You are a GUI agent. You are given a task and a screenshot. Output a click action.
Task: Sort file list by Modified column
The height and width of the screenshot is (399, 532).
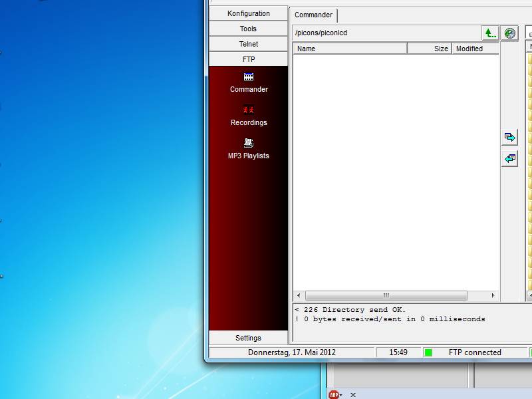pos(475,49)
